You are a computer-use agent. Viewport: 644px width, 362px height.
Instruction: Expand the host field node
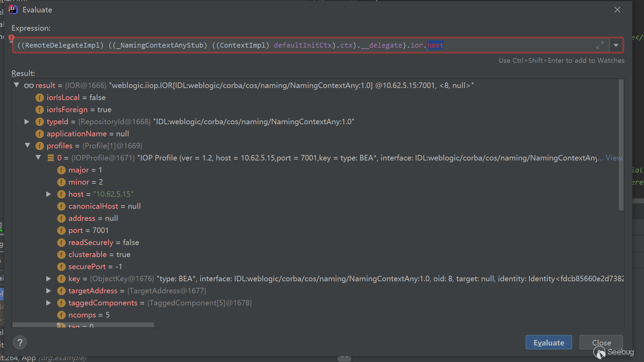pos(49,194)
